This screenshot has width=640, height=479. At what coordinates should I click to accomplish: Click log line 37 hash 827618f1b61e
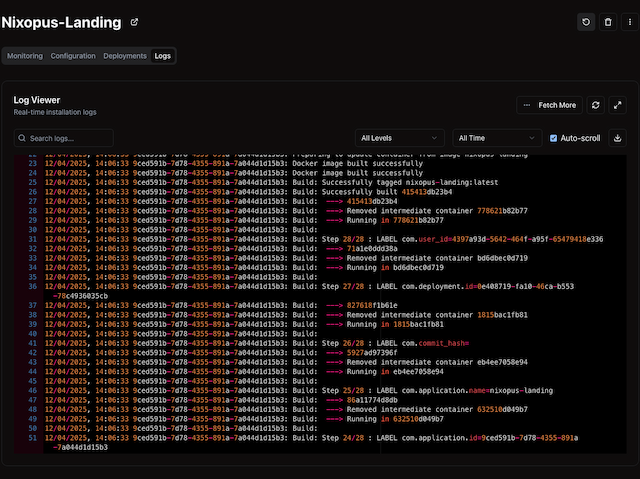click(x=221, y=305)
